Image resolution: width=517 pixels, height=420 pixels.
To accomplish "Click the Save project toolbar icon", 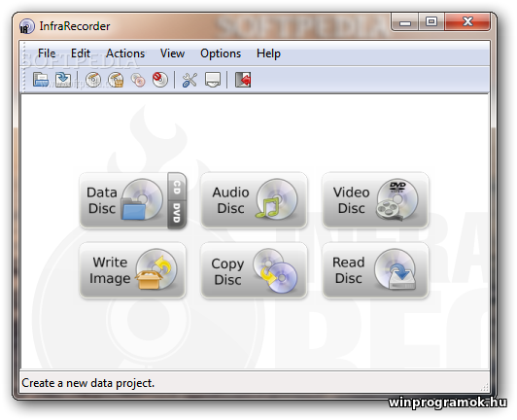I will (x=63, y=80).
